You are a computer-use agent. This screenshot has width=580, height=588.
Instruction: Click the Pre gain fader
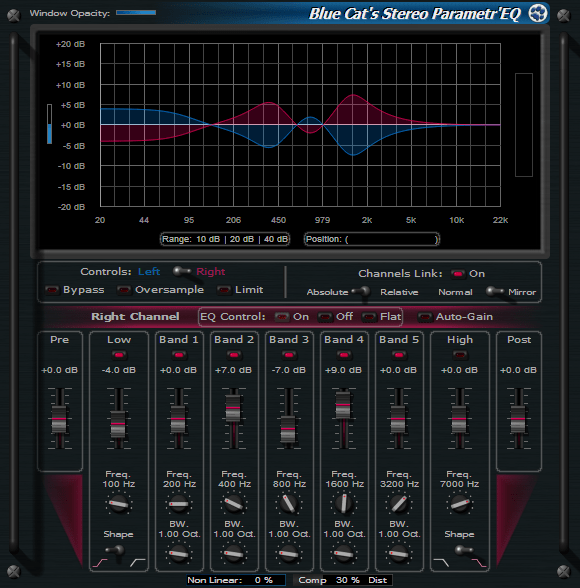pyautogui.click(x=59, y=418)
